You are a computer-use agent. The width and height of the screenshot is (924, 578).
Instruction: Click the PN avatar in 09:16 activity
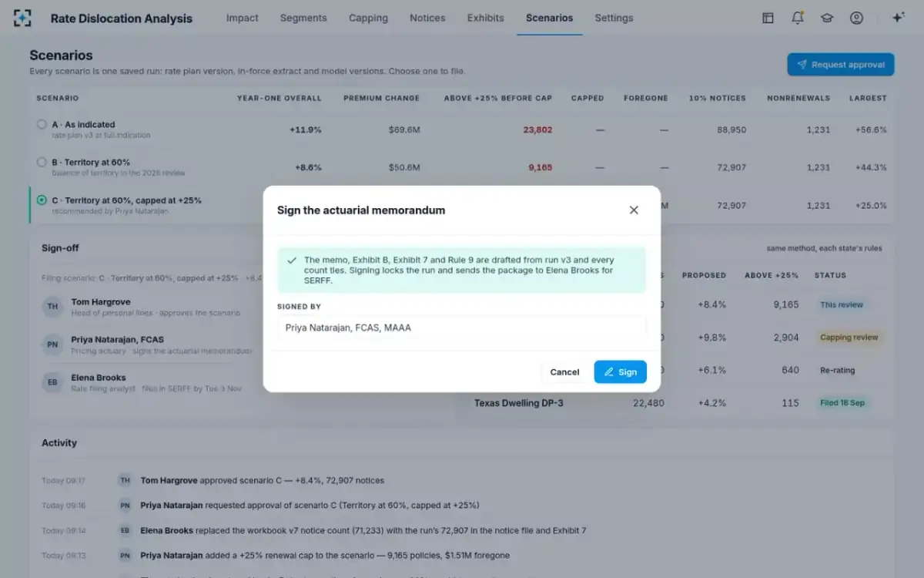pyautogui.click(x=124, y=506)
